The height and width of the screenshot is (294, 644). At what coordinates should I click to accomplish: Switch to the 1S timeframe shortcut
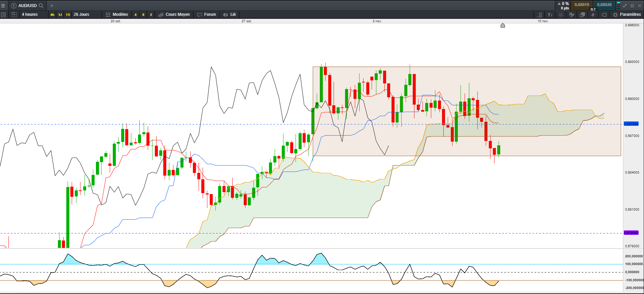tap(68, 14)
